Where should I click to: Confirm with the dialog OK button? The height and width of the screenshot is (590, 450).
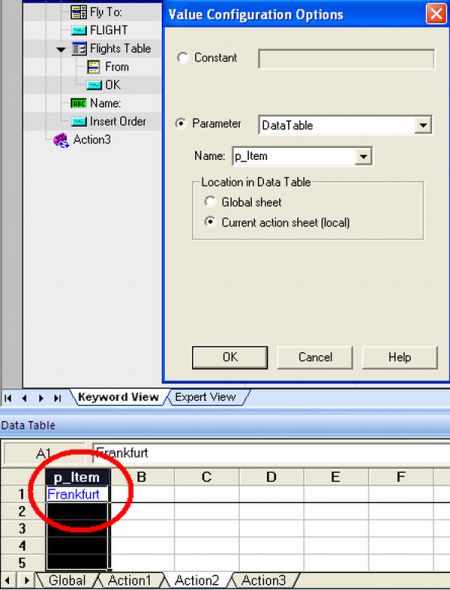tap(230, 357)
